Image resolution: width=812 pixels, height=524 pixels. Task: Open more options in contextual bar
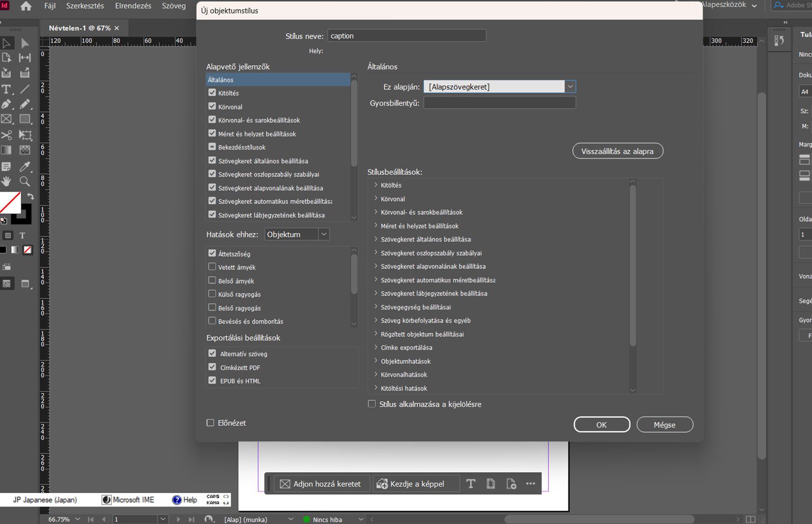coord(530,483)
